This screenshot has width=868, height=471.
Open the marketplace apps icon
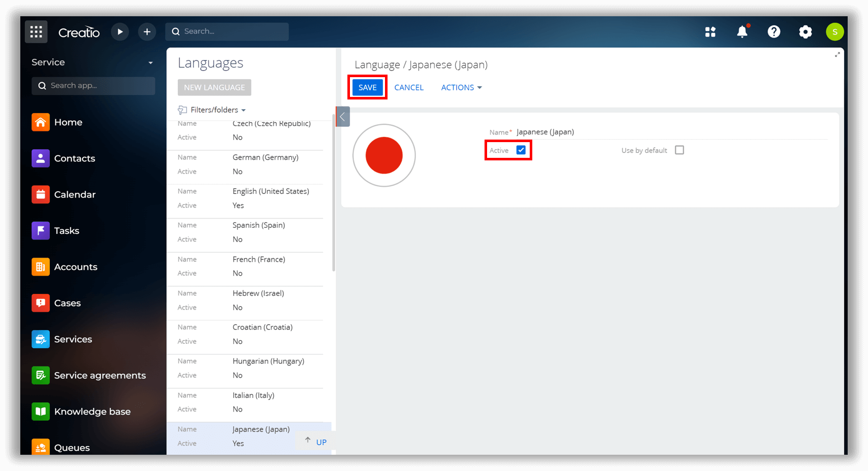[710, 32]
